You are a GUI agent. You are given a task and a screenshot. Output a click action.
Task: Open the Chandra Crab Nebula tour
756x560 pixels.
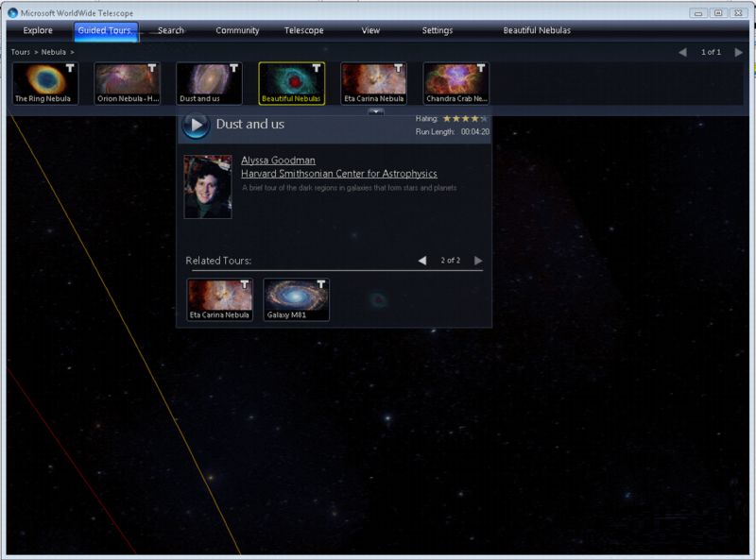(456, 83)
